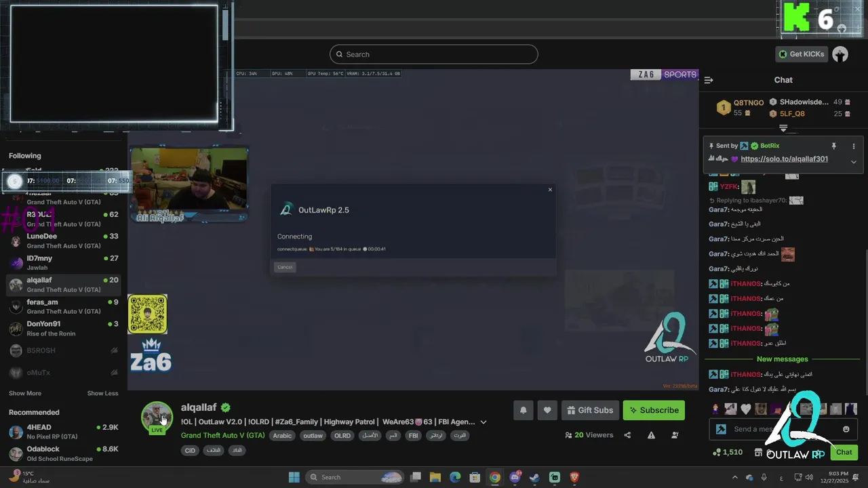The height and width of the screenshot is (488, 868).
Task: Send message with the Chat button
Action: [844, 452]
